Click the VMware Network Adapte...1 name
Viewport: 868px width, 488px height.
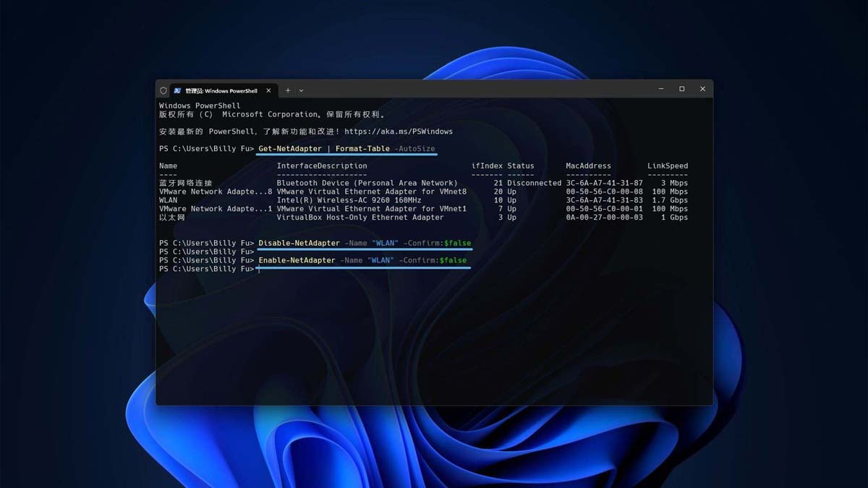coord(216,209)
